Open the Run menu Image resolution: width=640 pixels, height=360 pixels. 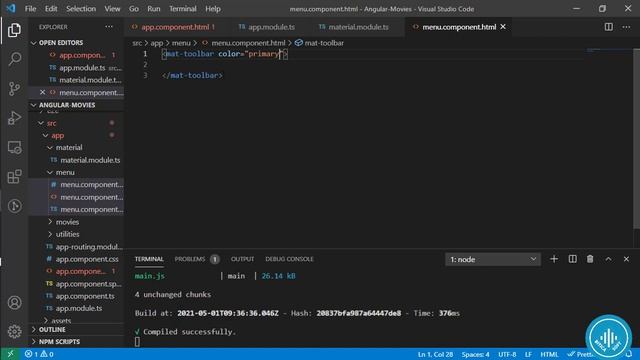(x=154, y=9)
